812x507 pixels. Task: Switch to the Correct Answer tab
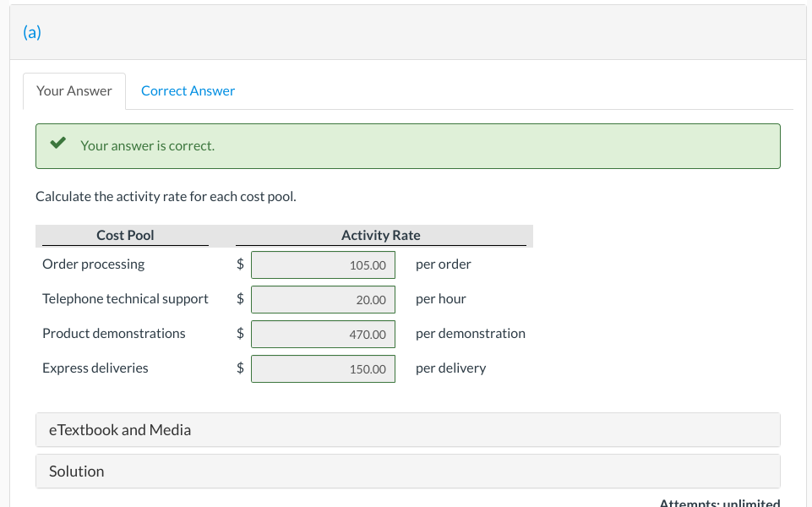pyautogui.click(x=188, y=91)
